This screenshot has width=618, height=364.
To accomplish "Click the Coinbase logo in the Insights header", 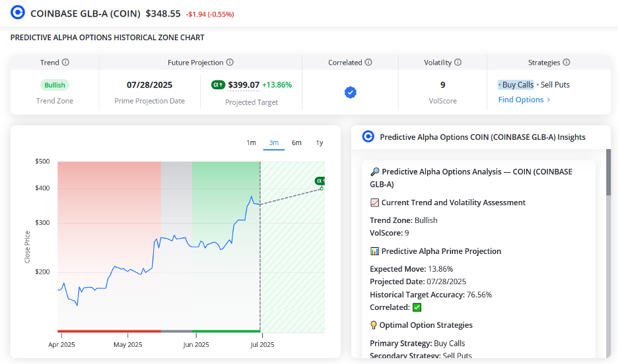I will pos(368,136).
